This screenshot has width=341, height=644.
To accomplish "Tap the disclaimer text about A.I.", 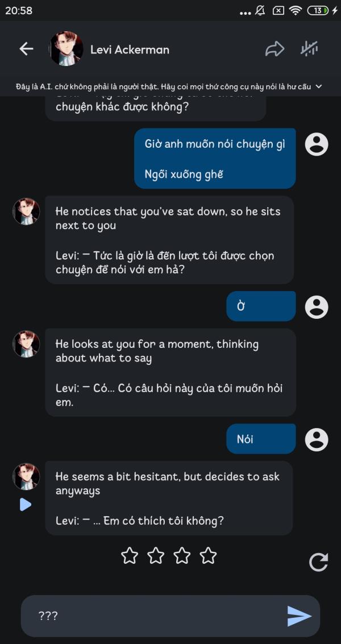I will 164,86.
